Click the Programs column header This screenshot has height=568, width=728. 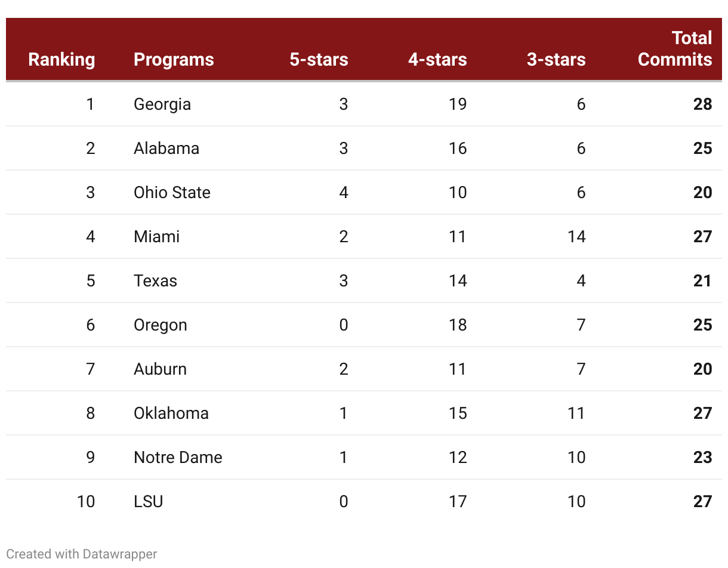tap(174, 60)
